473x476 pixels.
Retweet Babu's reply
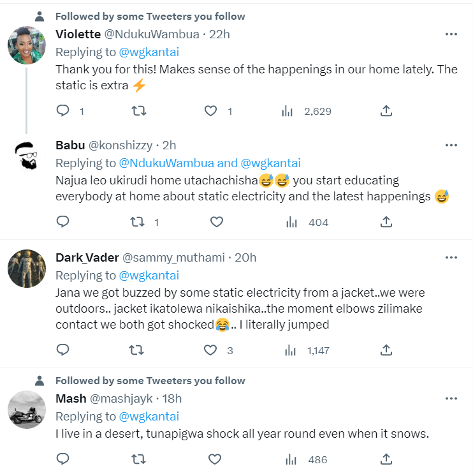138,222
